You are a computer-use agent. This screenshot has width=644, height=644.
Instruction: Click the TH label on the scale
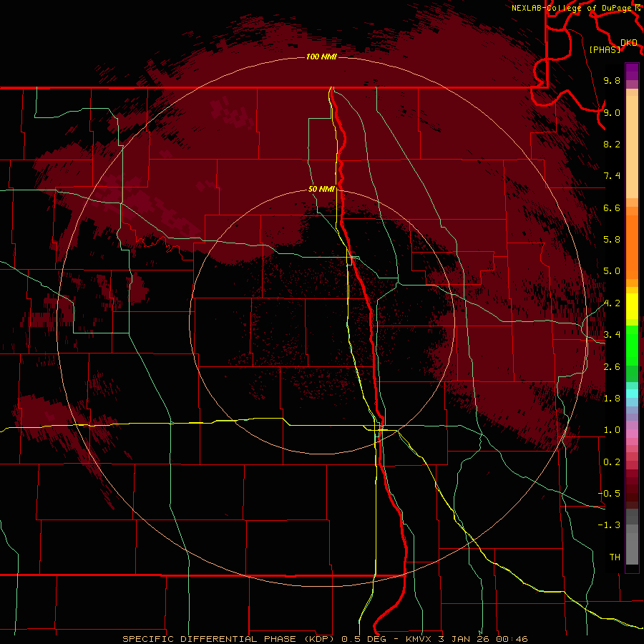point(615,557)
